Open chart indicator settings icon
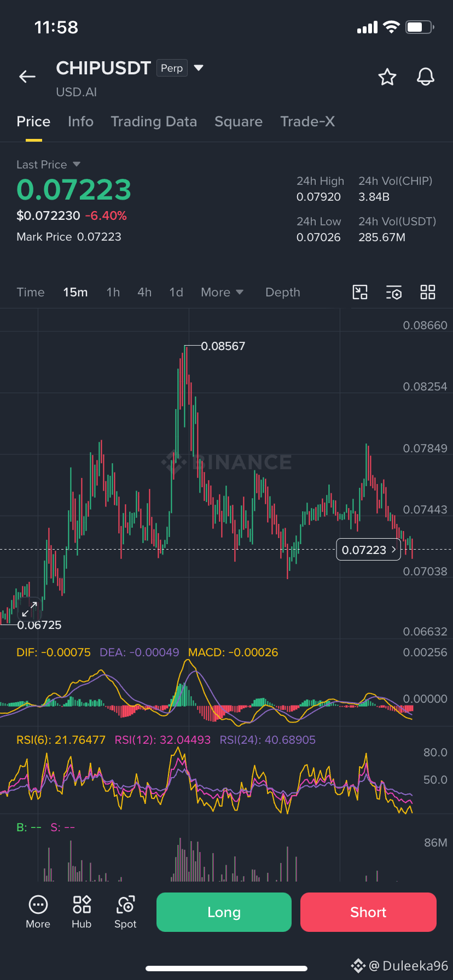Viewport: 453px width, 980px height. [394, 293]
